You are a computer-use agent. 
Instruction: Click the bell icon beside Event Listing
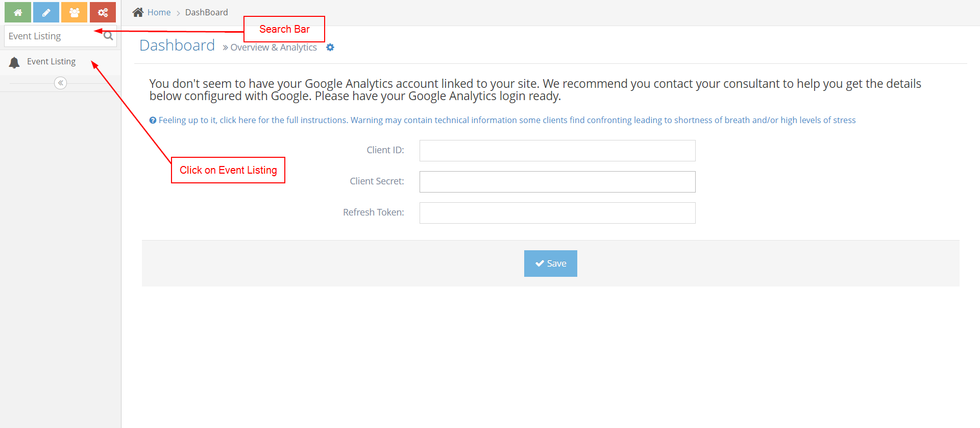click(x=14, y=62)
